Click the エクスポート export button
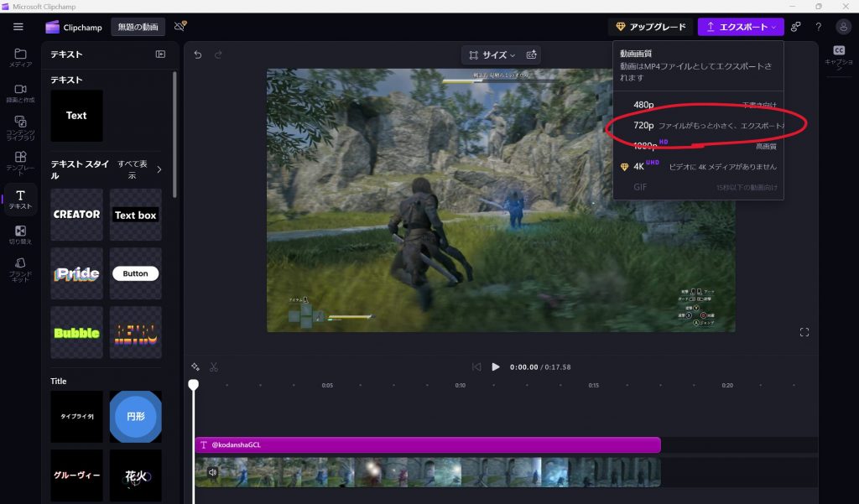The height and width of the screenshot is (504, 859). (x=741, y=27)
